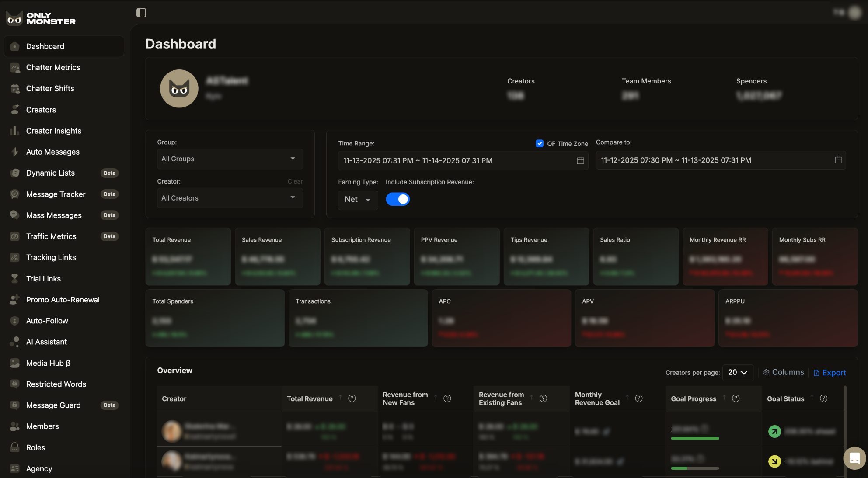Click the Export link
This screenshot has width=868, height=478.
coord(830,373)
